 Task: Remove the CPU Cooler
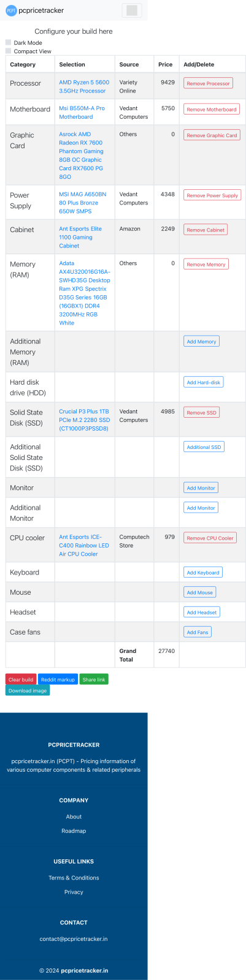(x=210, y=538)
